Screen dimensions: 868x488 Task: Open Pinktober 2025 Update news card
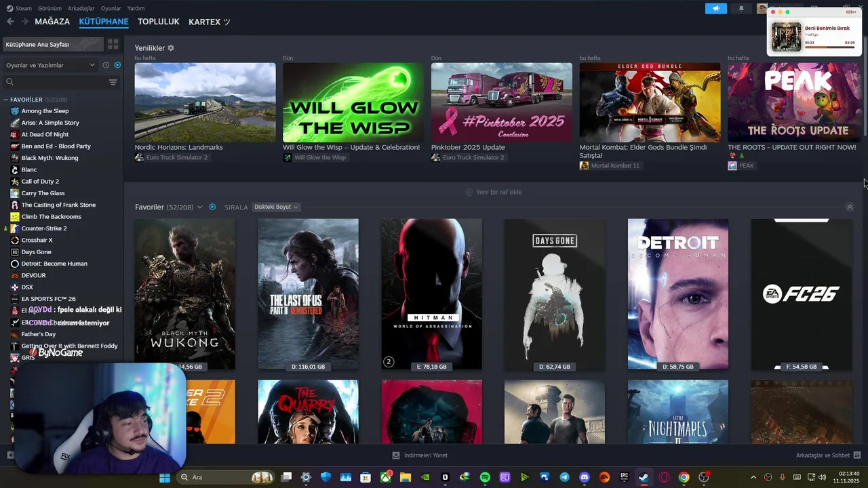[502, 102]
